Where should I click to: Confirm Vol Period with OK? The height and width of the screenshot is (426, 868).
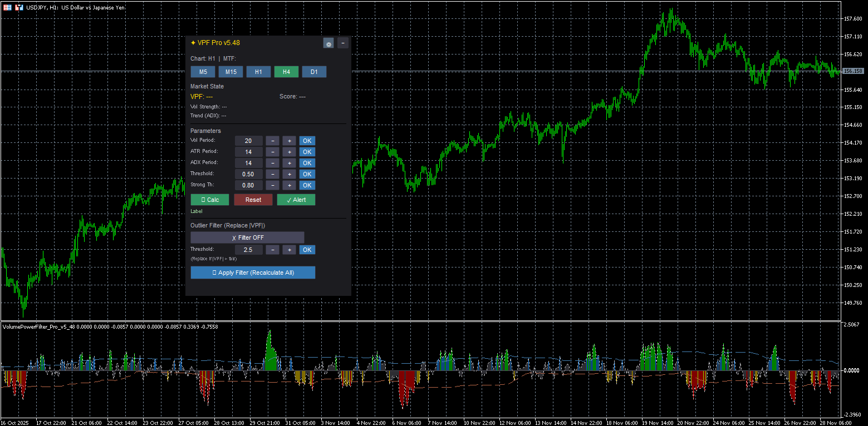coord(307,141)
